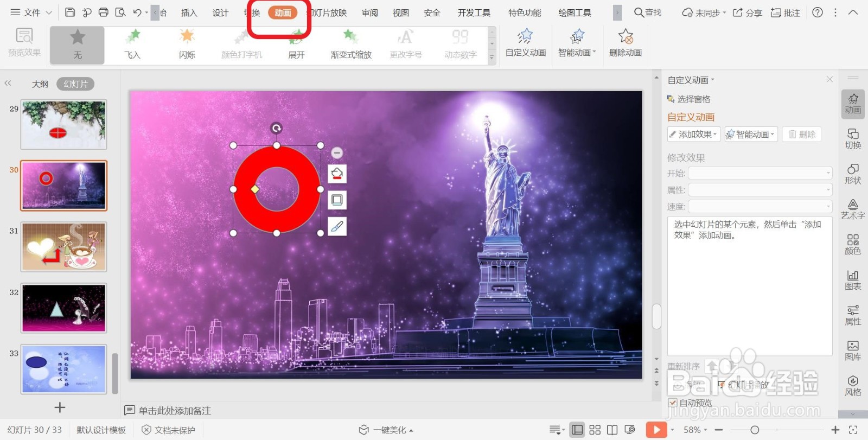This screenshot has height=440, width=868.
Task: Click the zoom in plus button
Action: click(835, 430)
